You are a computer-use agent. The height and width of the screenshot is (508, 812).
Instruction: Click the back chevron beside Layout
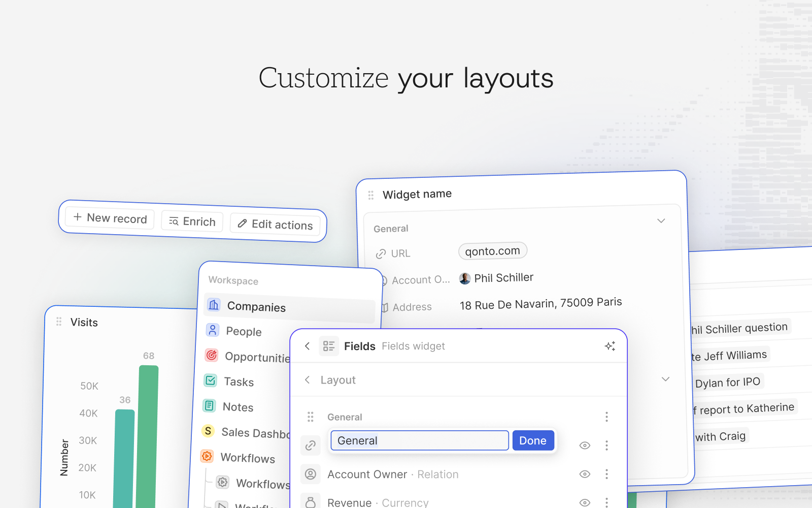click(x=307, y=379)
